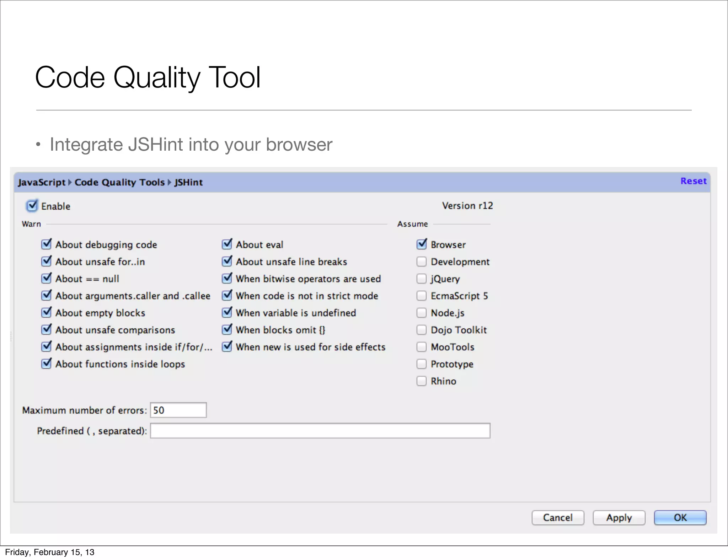Click JSHint breadcrumb item

tap(188, 182)
